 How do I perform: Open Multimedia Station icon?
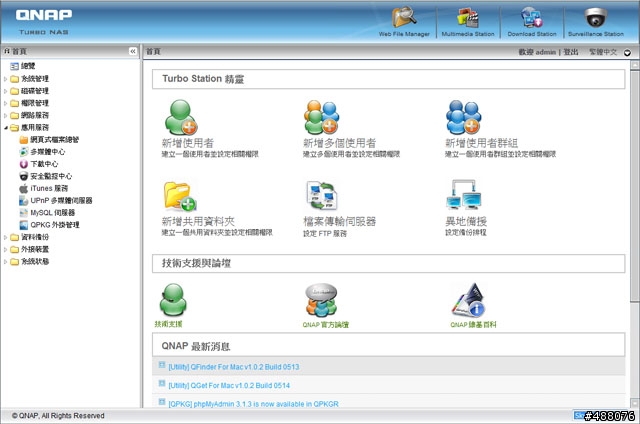468,17
